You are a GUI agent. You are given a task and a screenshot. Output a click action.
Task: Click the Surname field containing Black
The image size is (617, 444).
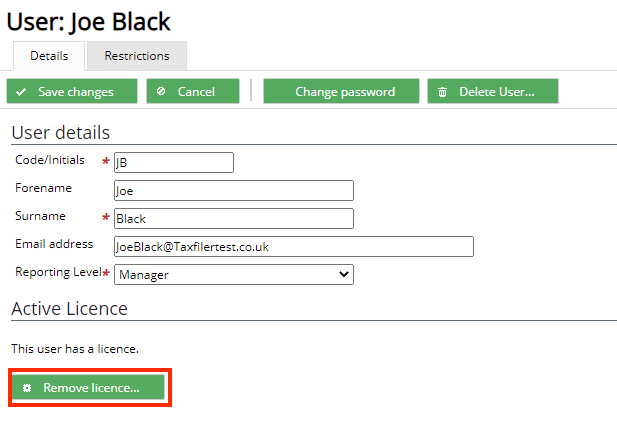pyautogui.click(x=234, y=218)
